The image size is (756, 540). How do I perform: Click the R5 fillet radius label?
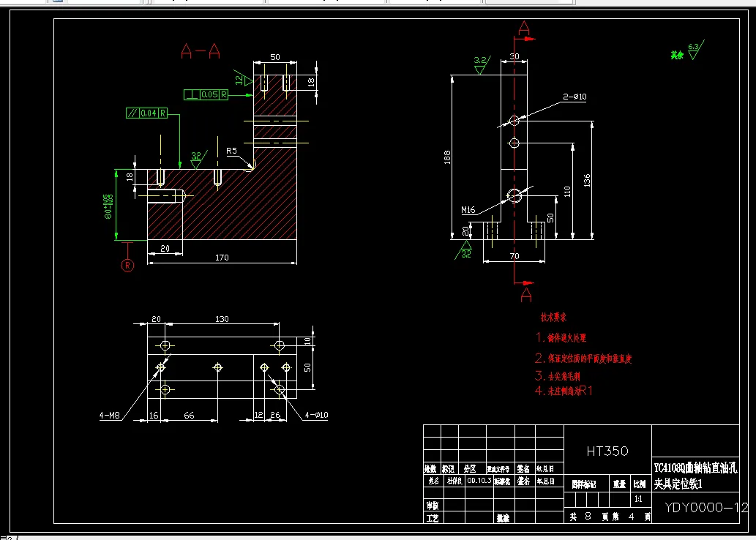232,151
